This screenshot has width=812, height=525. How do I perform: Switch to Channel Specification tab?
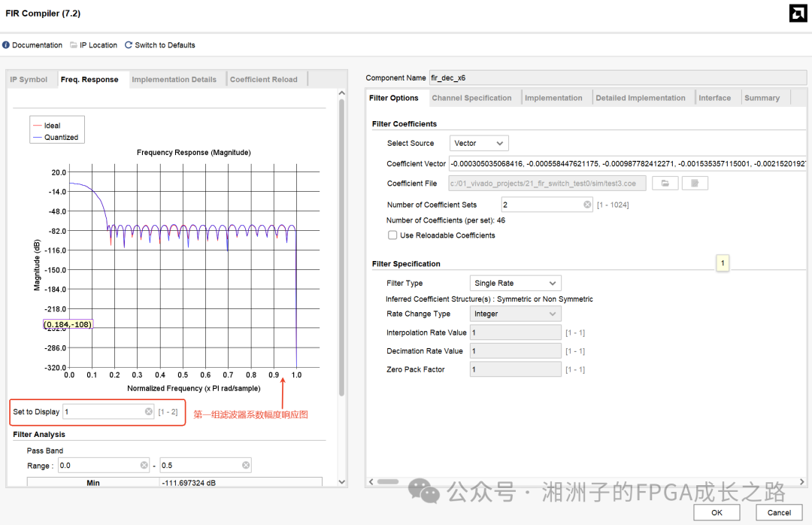(x=471, y=98)
